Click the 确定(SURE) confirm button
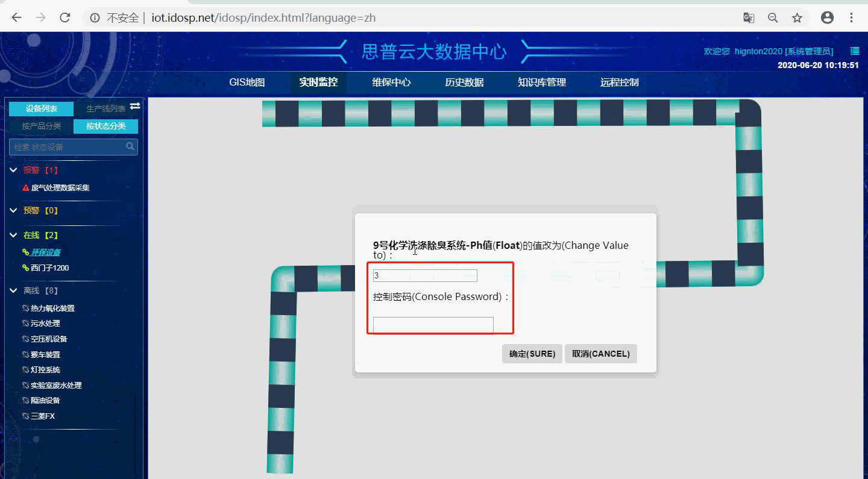 point(532,354)
